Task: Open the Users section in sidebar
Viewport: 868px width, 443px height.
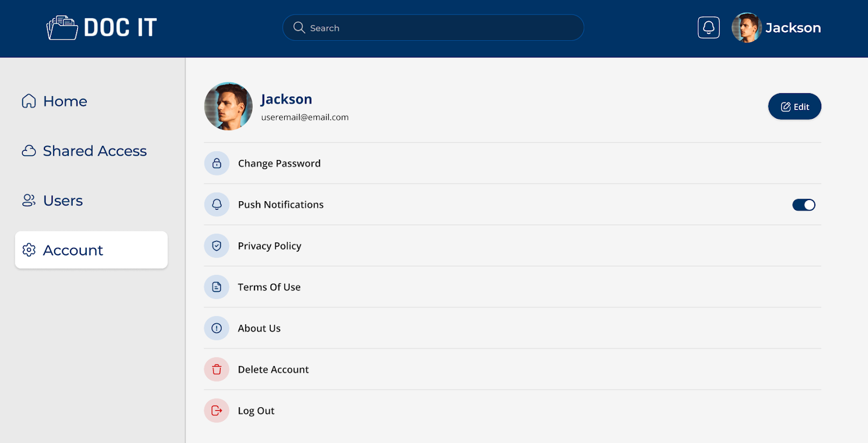Action: coord(52,201)
